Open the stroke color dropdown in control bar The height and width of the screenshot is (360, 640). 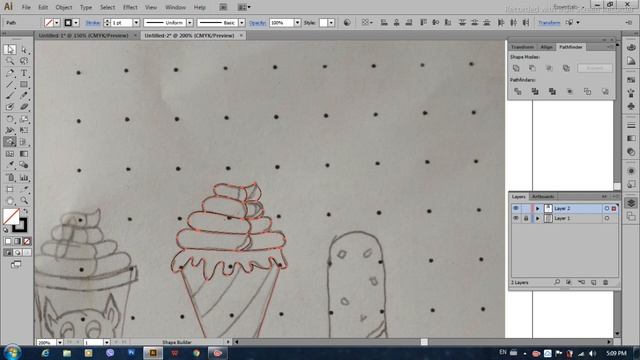pyautogui.click(x=76, y=23)
